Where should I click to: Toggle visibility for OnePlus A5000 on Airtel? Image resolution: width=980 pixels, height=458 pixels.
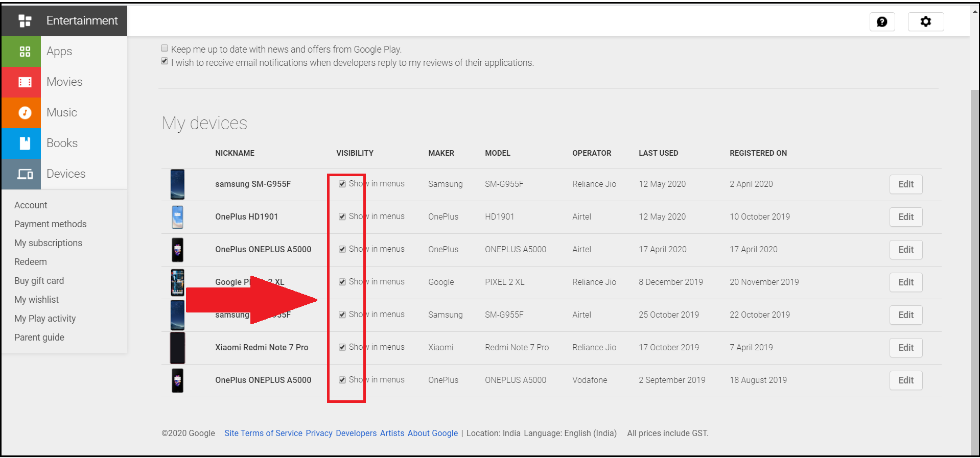click(342, 249)
